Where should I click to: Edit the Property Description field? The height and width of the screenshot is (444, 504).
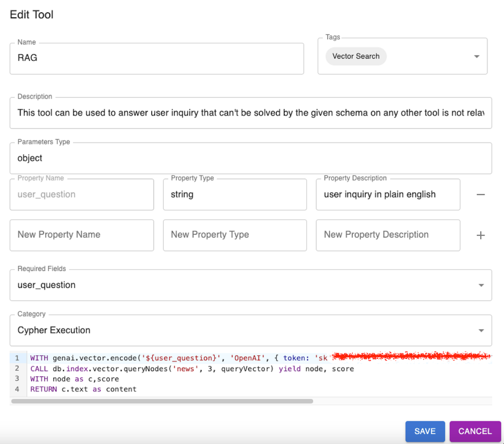tap(388, 194)
